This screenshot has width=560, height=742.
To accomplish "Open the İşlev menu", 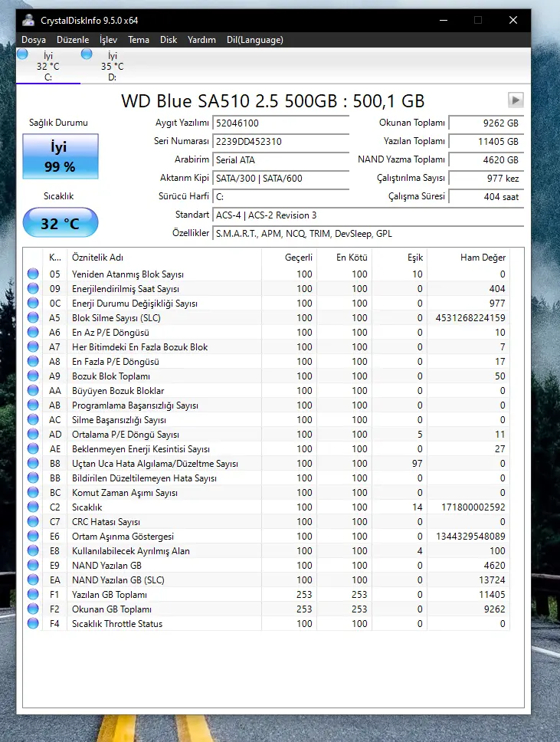I will coord(108,40).
